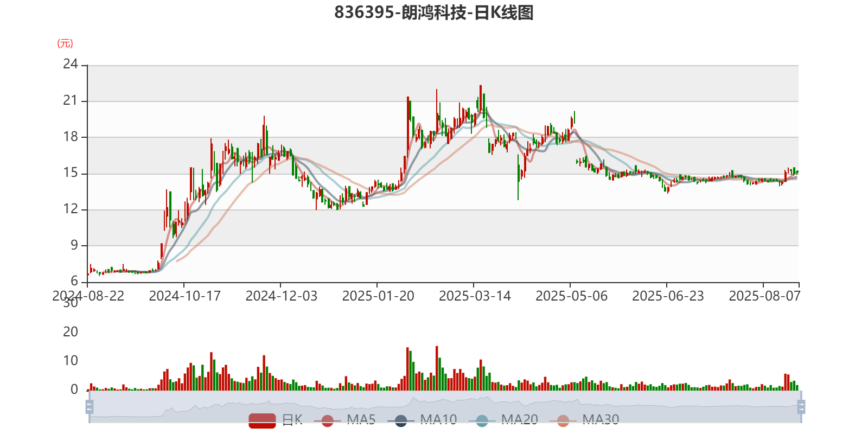Click the price axis label 15
Screen dimensions: 868x434
click(71, 173)
